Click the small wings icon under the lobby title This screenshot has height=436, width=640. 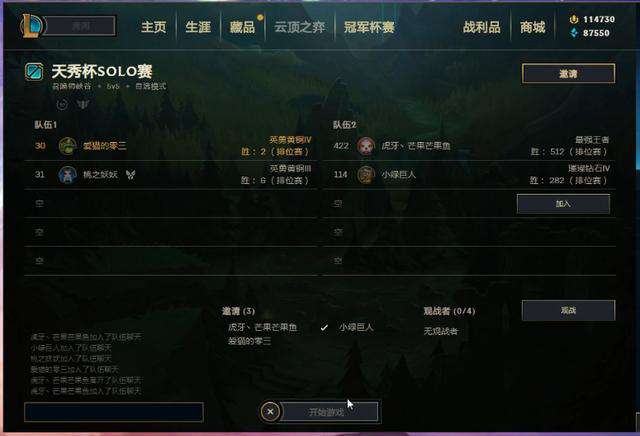[x=83, y=105]
